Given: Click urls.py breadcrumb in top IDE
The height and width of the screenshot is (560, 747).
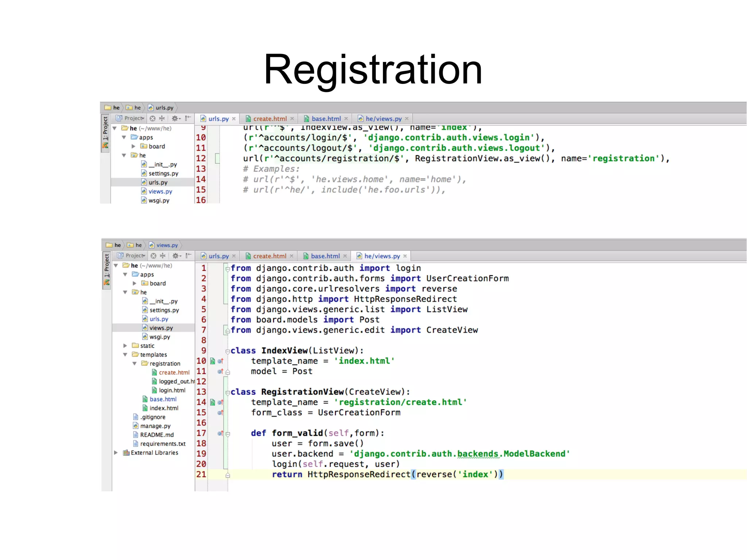Looking at the screenshot, I should [x=161, y=108].
